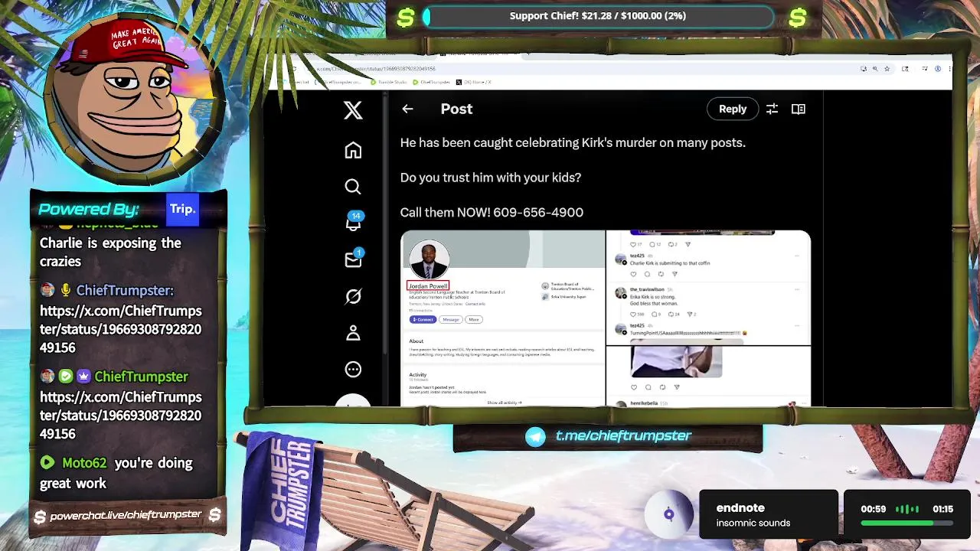Click purple crown badge beside ChiefTrumpster
980x551 pixels.
coord(83,377)
